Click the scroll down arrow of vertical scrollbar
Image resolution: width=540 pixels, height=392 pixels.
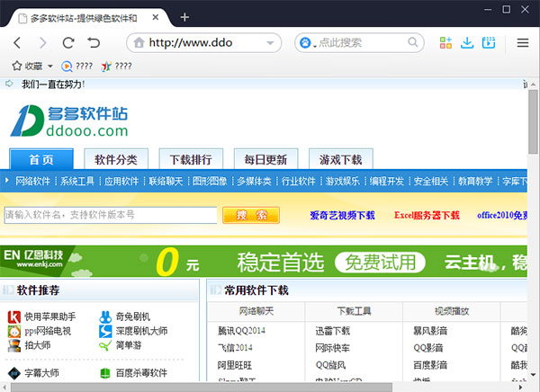(533, 375)
